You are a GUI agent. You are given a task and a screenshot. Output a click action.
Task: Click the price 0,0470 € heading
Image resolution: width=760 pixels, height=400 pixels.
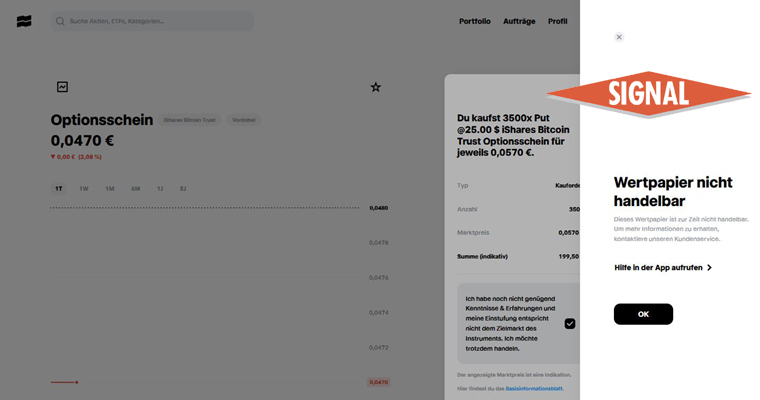click(x=82, y=141)
